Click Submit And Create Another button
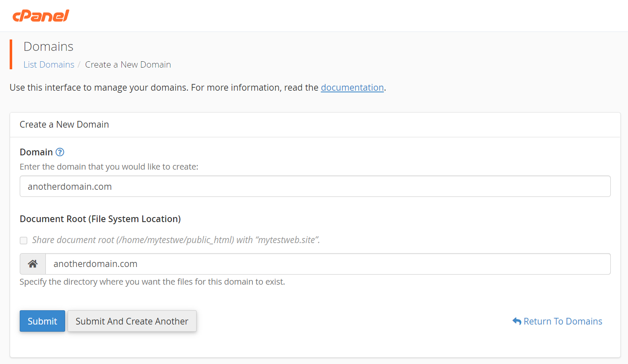 click(132, 321)
